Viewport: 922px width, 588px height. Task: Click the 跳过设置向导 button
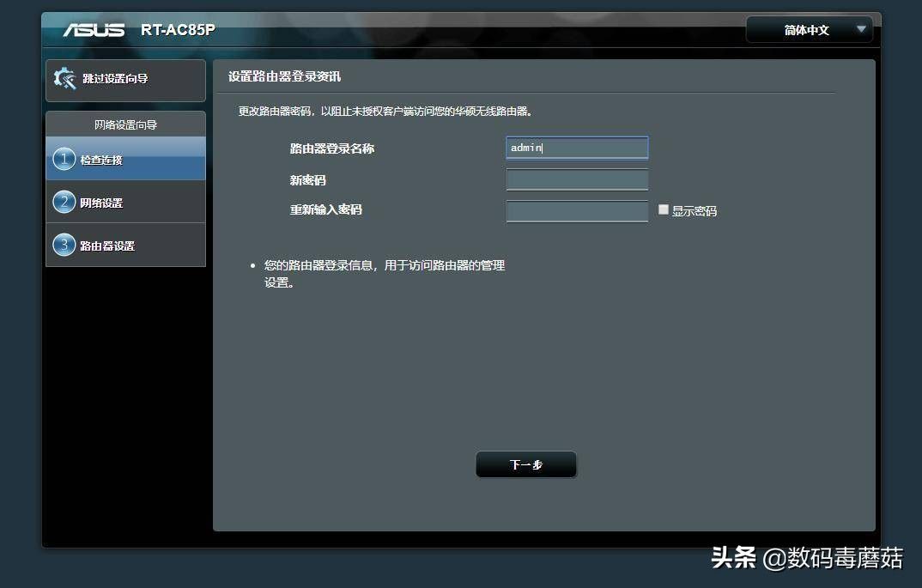coord(126,80)
